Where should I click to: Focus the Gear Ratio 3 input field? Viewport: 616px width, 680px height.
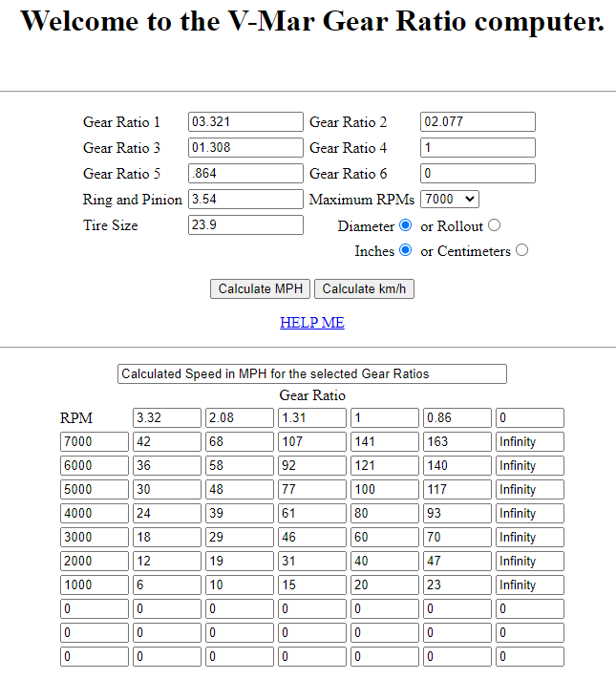point(245,147)
